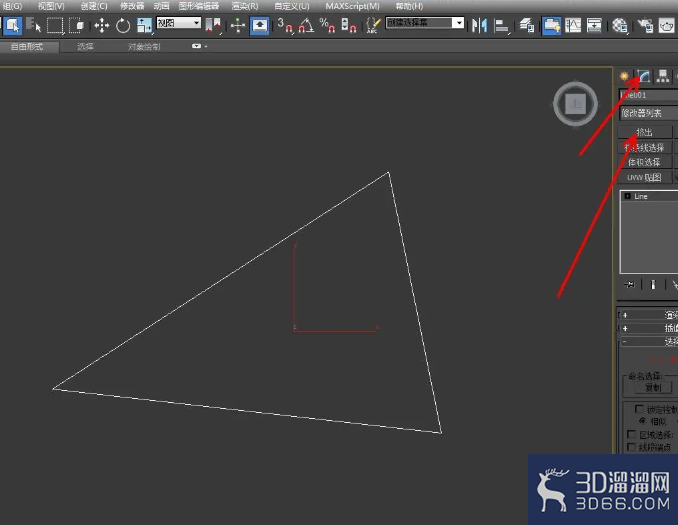The image size is (678, 525).
Task: Open the 自定义(U) menu
Action: pyautogui.click(x=292, y=6)
